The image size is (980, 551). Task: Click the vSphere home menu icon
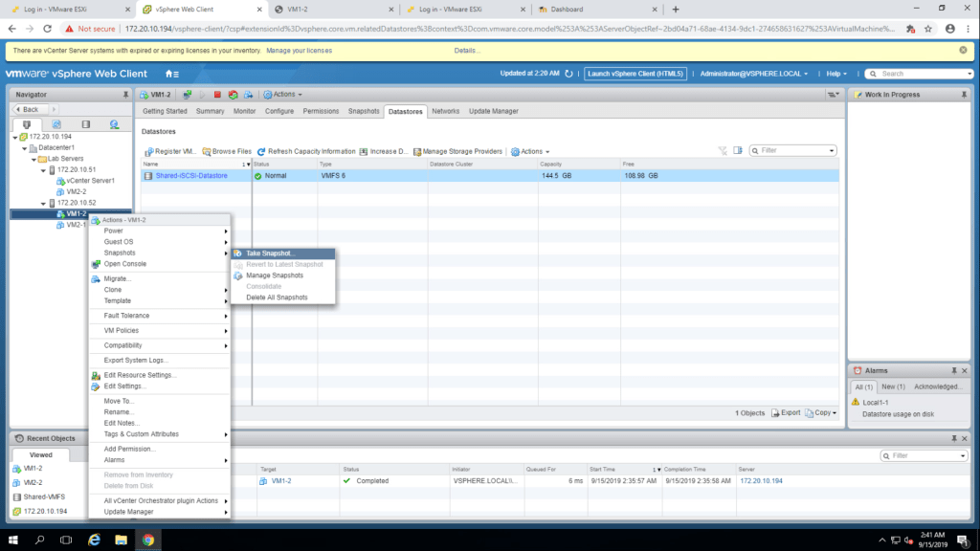click(171, 74)
